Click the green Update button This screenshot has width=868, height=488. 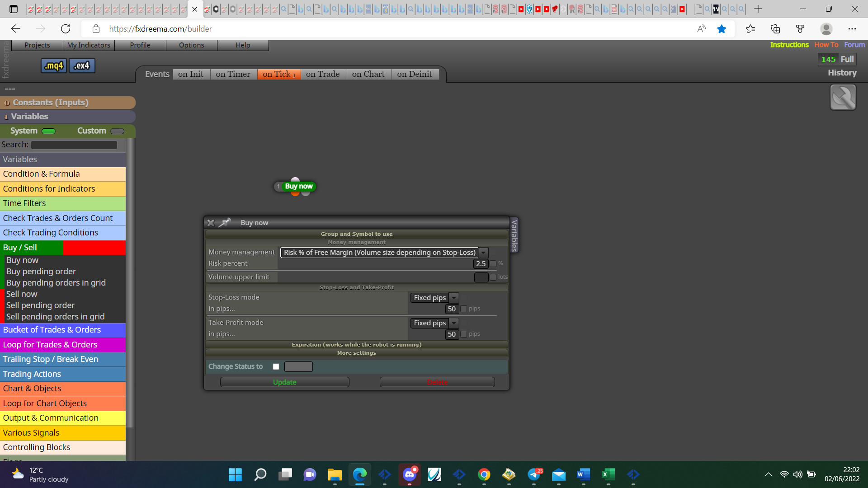pyautogui.click(x=285, y=382)
